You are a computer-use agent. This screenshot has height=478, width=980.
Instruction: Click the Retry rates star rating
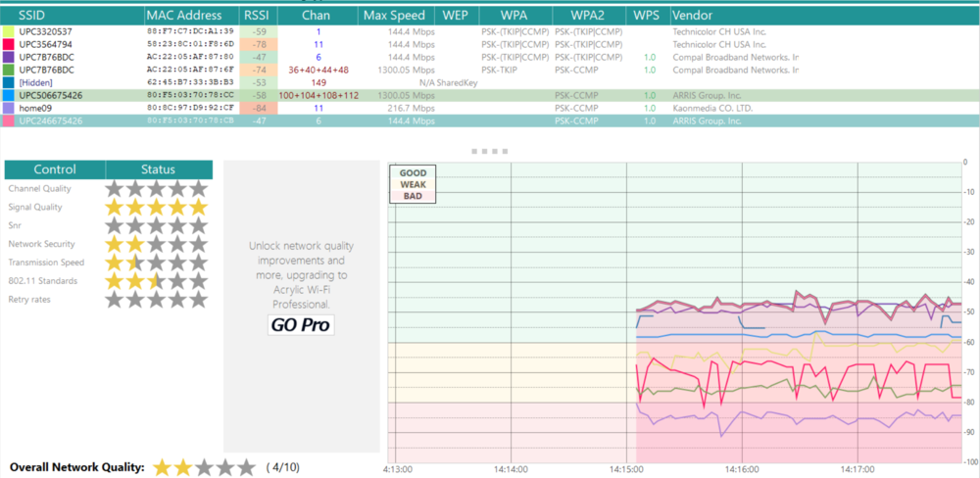point(157,300)
